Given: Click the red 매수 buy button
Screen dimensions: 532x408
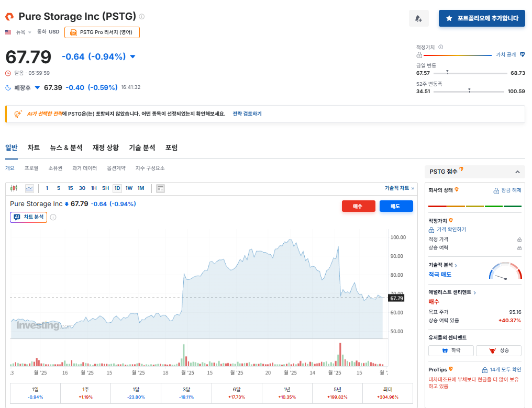Looking at the screenshot, I should tap(359, 206).
